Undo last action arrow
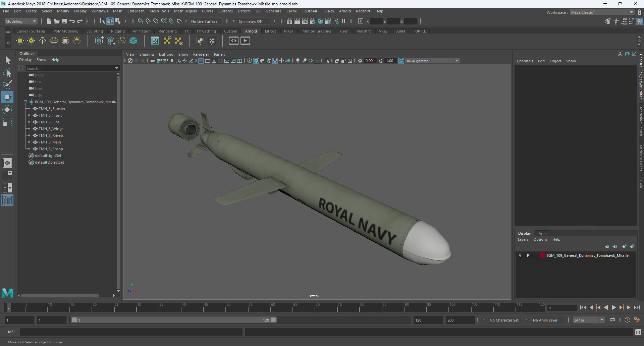The height and width of the screenshot is (346, 644). pyautogui.click(x=72, y=21)
